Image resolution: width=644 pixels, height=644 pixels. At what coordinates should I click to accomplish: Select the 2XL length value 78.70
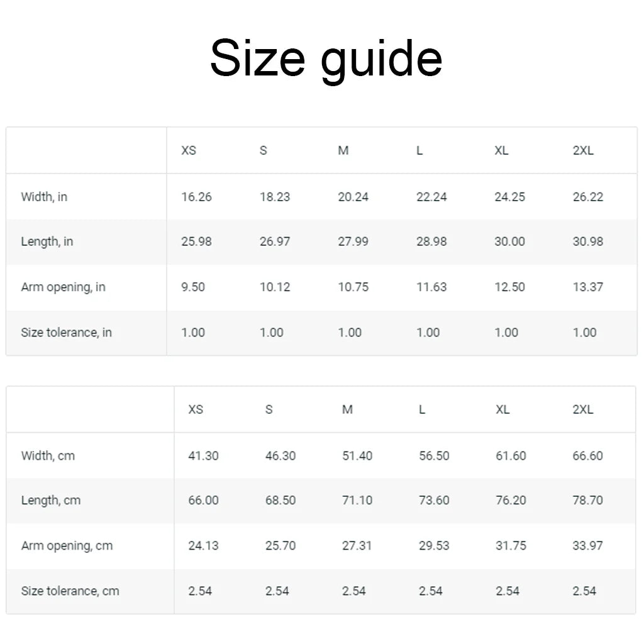coord(587,501)
